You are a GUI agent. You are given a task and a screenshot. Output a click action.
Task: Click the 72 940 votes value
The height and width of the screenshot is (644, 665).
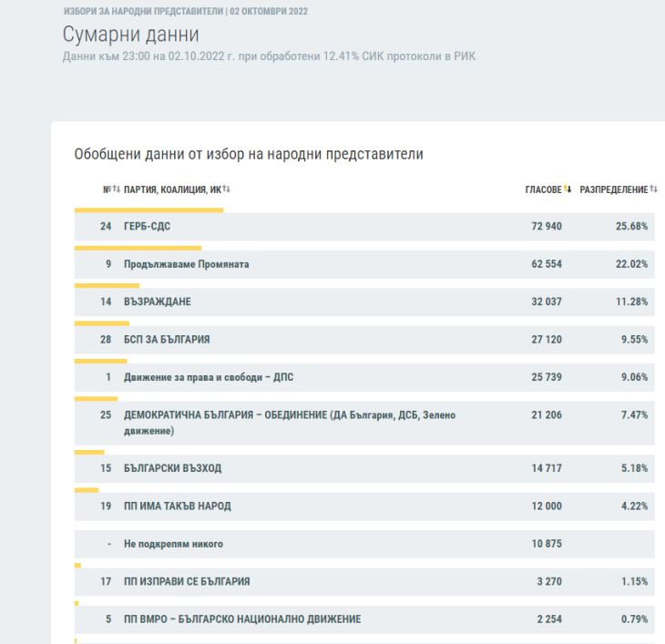(547, 227)
